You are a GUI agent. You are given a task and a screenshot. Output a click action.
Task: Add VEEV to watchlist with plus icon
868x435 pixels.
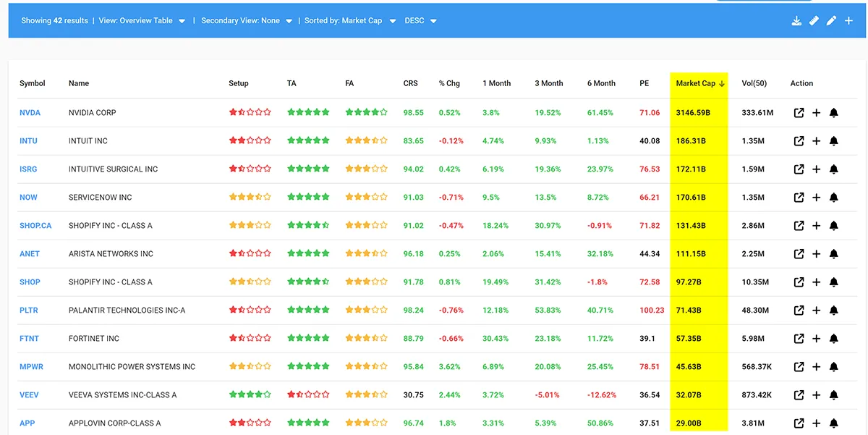(816, 395)
